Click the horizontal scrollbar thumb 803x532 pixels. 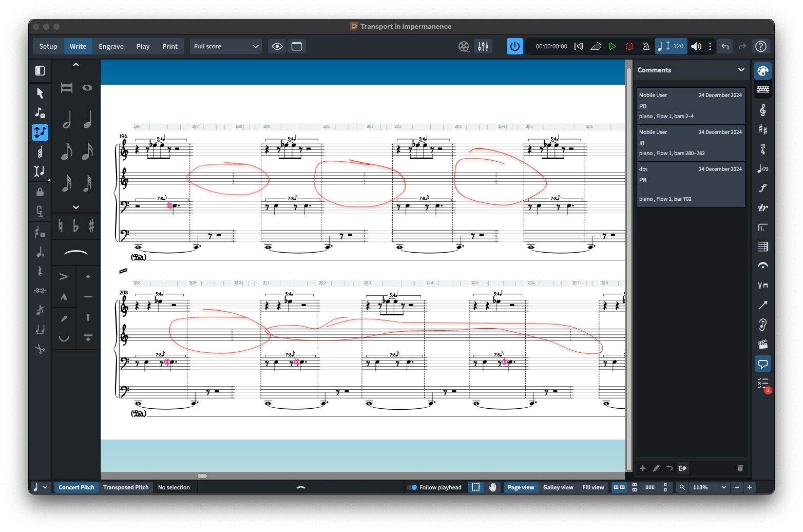[x=202, y=476]
